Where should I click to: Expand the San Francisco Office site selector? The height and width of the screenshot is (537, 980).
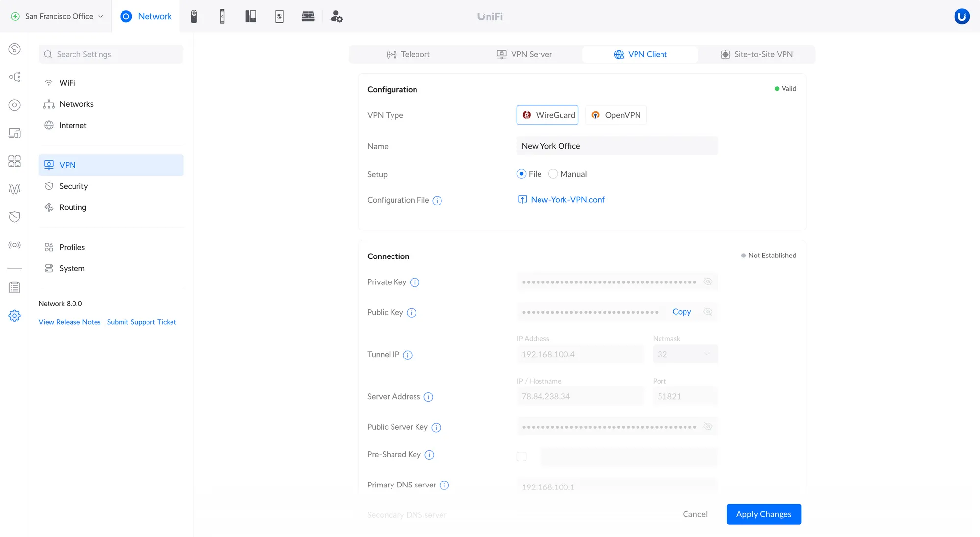(58, 16)
